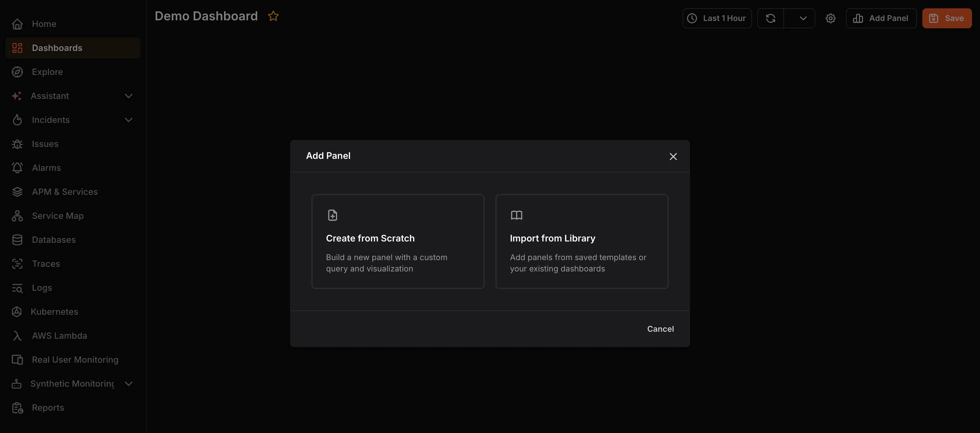Screen dimensions: 980x433
Task: Open the Kubernetes sidebar icon
Action: [x=17, y=312]
